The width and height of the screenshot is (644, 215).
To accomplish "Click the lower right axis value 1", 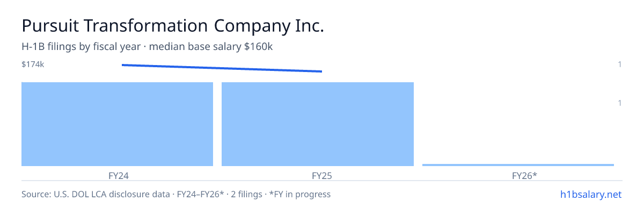I will [620, 103].
